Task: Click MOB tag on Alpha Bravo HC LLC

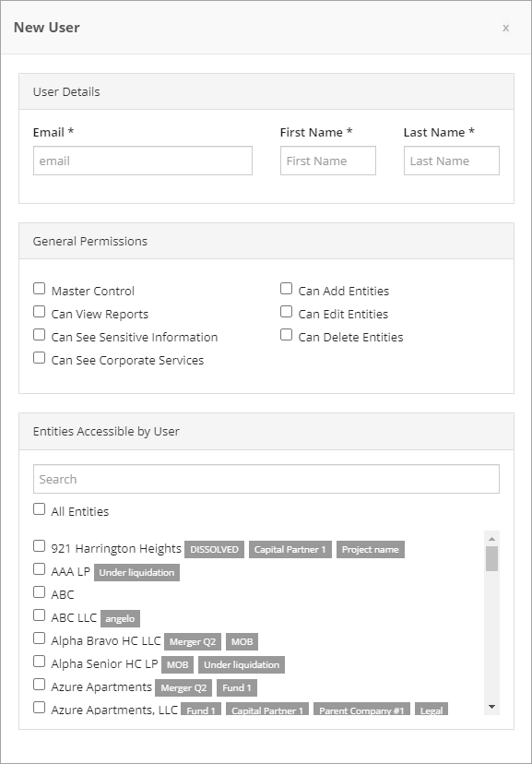Action: pos(242,641)
